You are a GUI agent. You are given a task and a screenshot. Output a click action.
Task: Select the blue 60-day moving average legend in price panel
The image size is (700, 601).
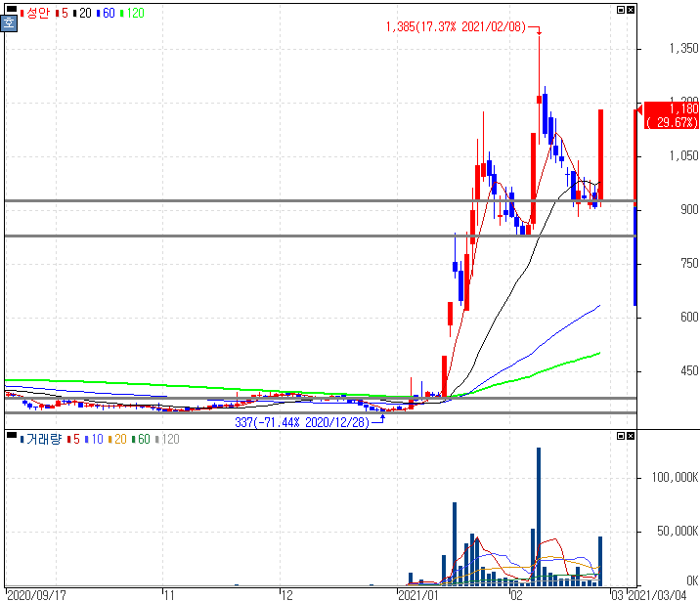[x=106, y=13]
